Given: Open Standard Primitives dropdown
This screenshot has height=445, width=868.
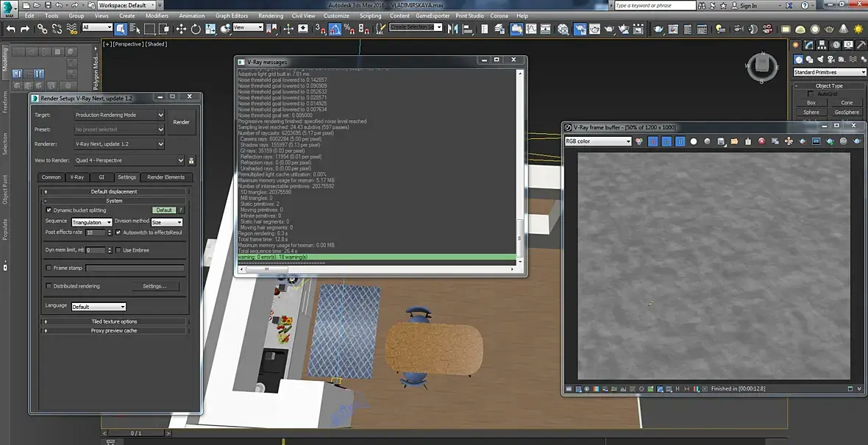Looking at the screenshot, I should pyautogui.click(x=829, y=73).
